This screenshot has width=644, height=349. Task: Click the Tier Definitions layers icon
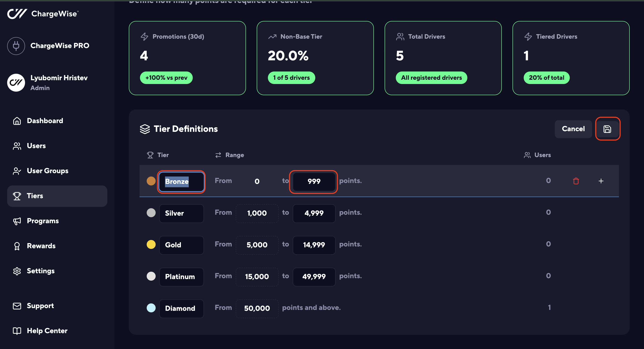[x=145, y=129]
